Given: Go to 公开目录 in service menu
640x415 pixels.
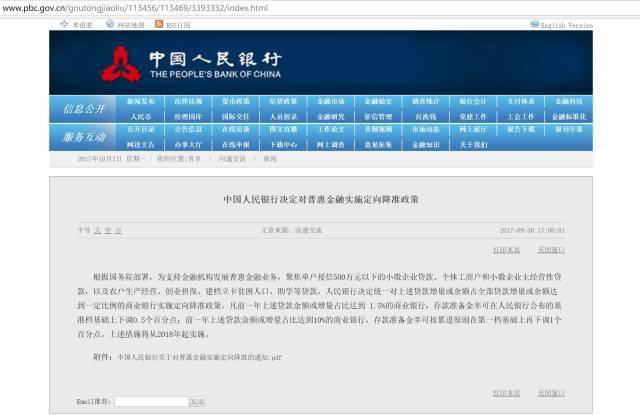Looking at the screenshot, I should [140, 129].
